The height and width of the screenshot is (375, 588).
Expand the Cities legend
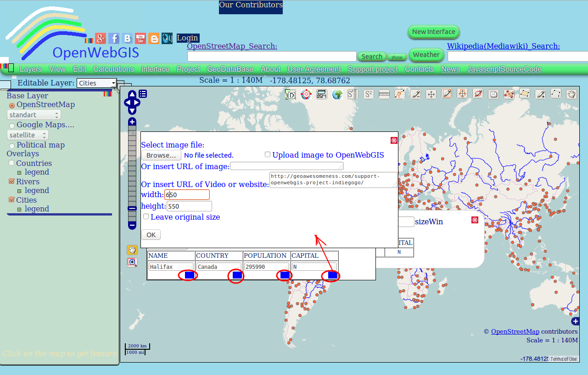click(19, 210)
